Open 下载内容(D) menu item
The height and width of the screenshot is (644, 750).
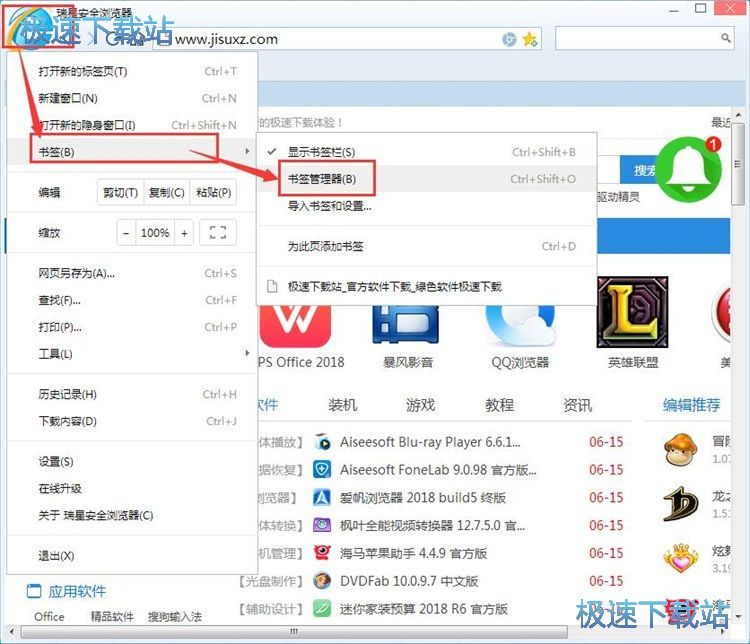point(132,421)
